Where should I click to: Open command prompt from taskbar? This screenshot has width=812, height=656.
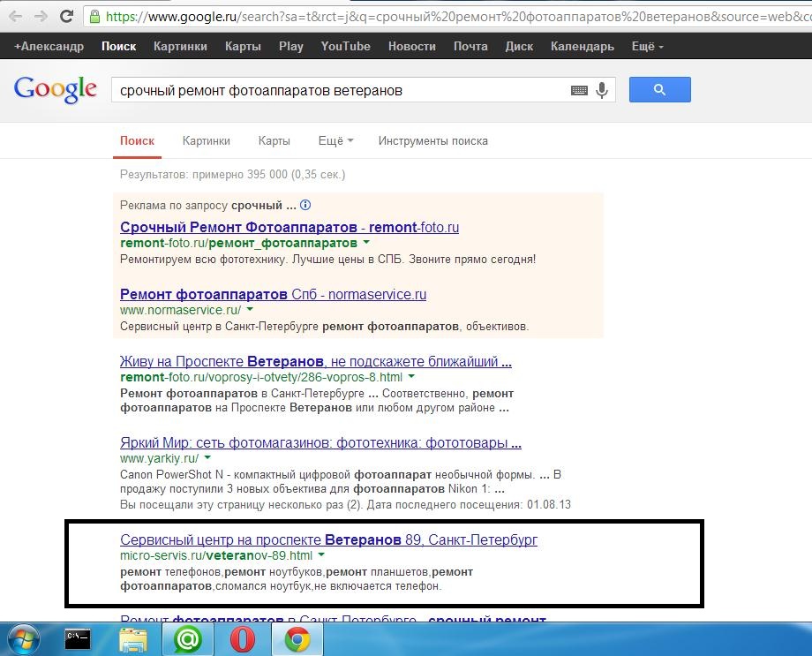pyautogui.click(x=78, y=639)
